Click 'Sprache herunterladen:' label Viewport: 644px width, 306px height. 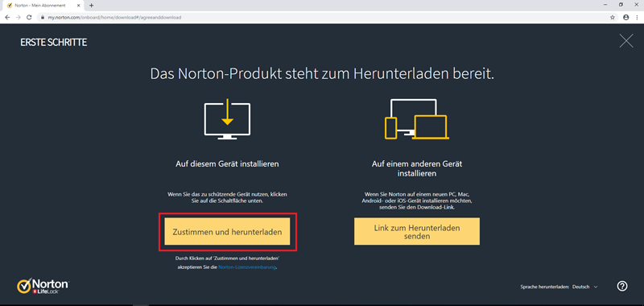point(545,287)
